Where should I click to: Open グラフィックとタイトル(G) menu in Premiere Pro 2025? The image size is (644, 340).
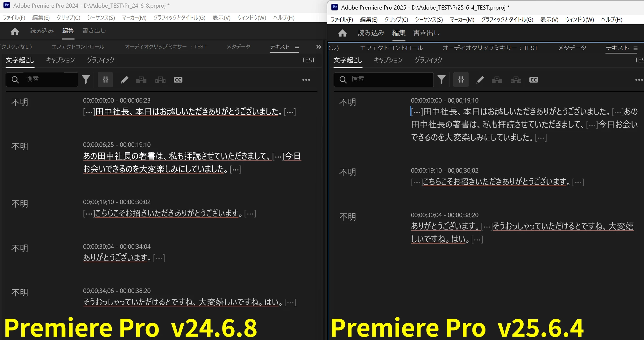pyautogui.click(x=507, y=20)
